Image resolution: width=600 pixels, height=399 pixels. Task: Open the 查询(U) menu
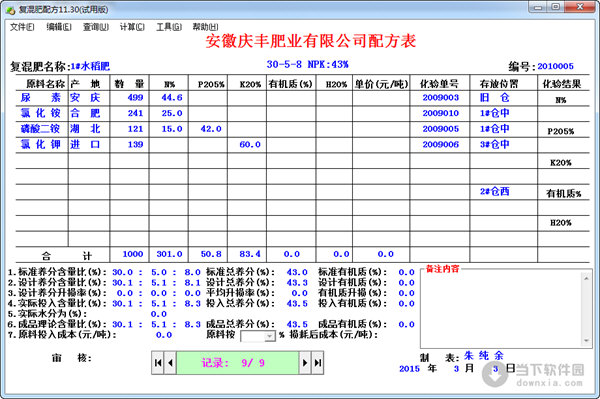pyautogui.click(x=96, y=27)
